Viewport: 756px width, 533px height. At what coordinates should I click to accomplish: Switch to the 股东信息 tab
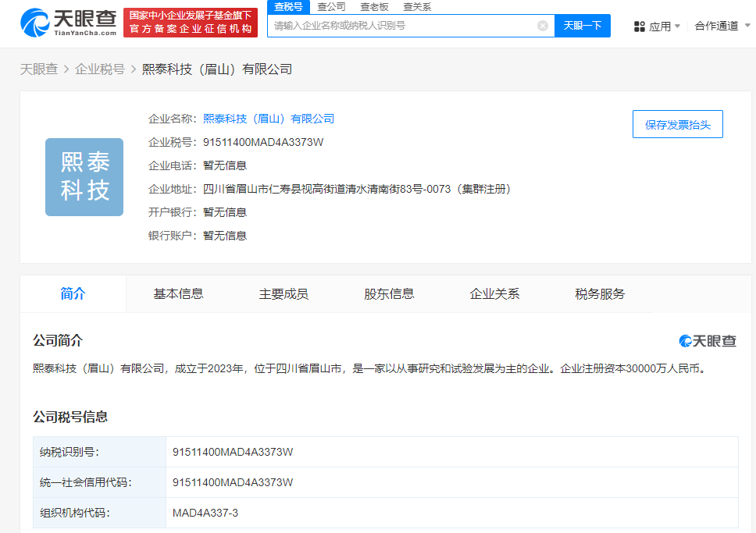(389, 293)
